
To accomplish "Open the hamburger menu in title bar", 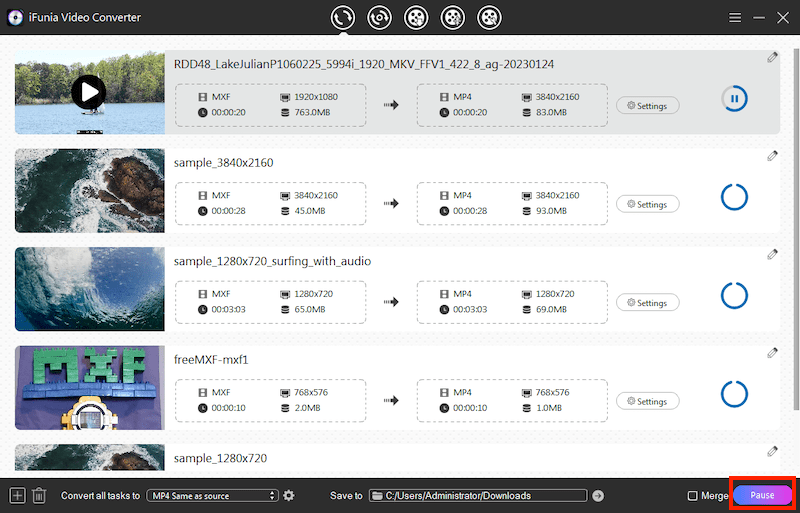I will tap(735, 18).
